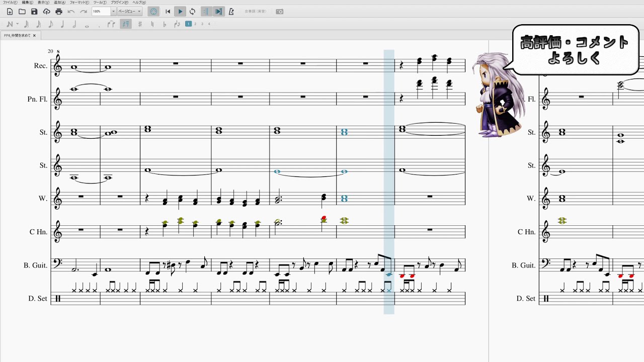The width and height of the screenshot is (644, 362).
Task: Select the half note duration
Action: point(75,24)
